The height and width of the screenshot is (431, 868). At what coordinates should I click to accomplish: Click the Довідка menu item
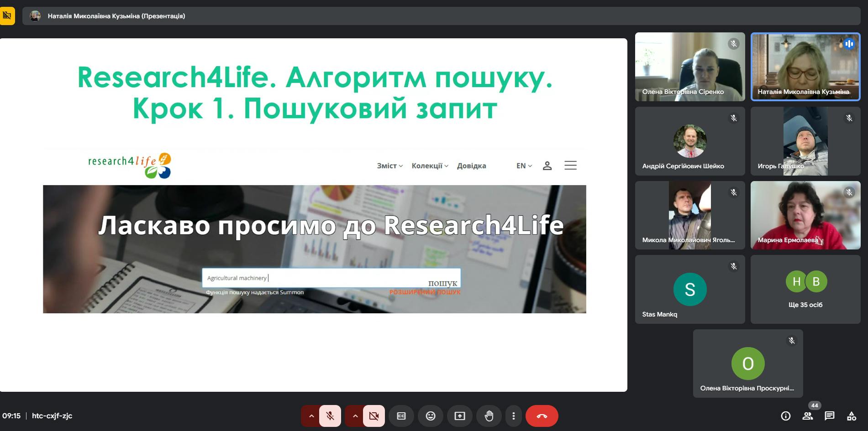tap(472, 166)
